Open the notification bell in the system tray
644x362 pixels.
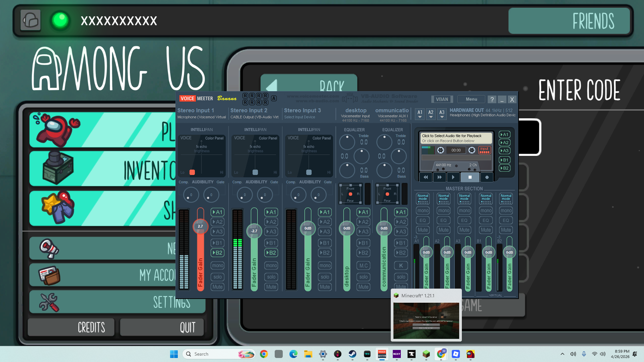[635, 354]
